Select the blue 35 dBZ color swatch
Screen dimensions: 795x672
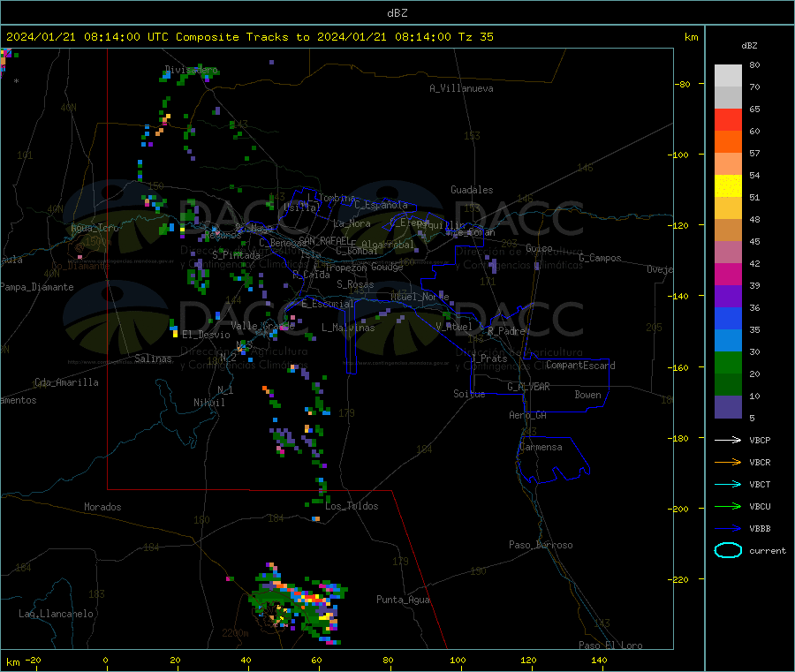tap(728, 318)
